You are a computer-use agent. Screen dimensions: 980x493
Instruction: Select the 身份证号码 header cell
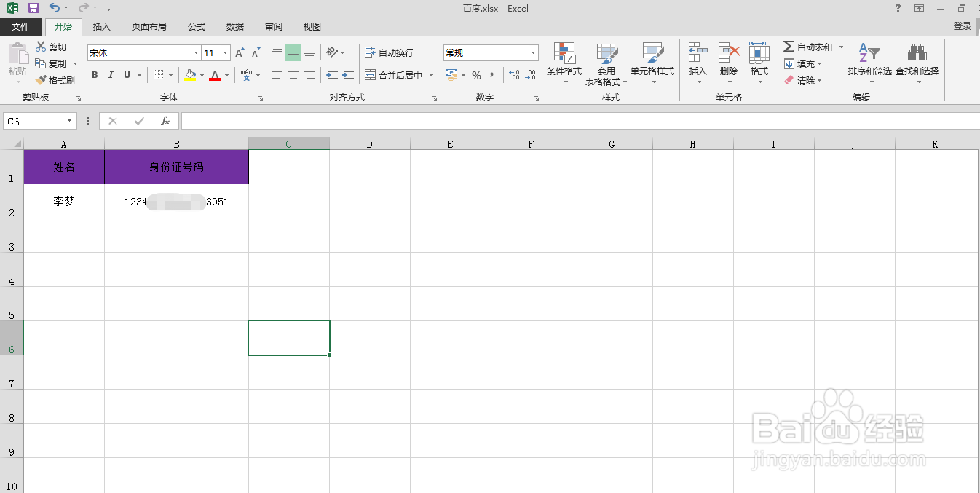coord(176,167)
